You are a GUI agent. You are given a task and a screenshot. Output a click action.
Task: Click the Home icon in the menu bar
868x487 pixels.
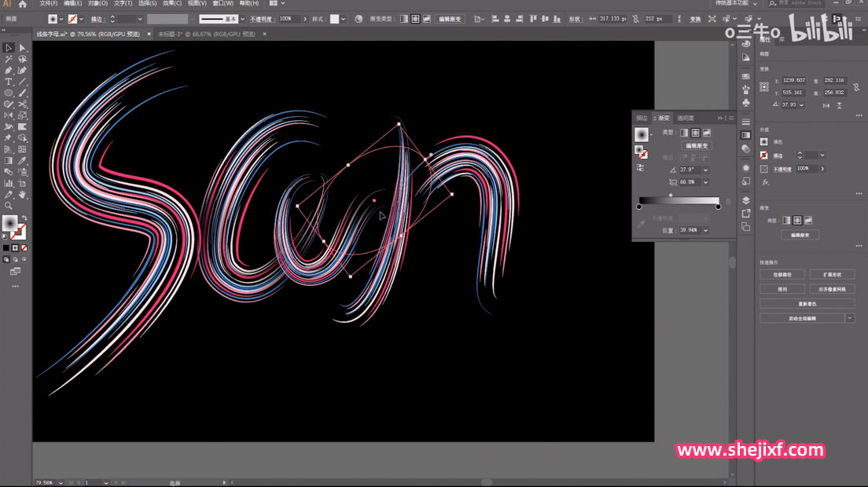(x=22, y=4)
